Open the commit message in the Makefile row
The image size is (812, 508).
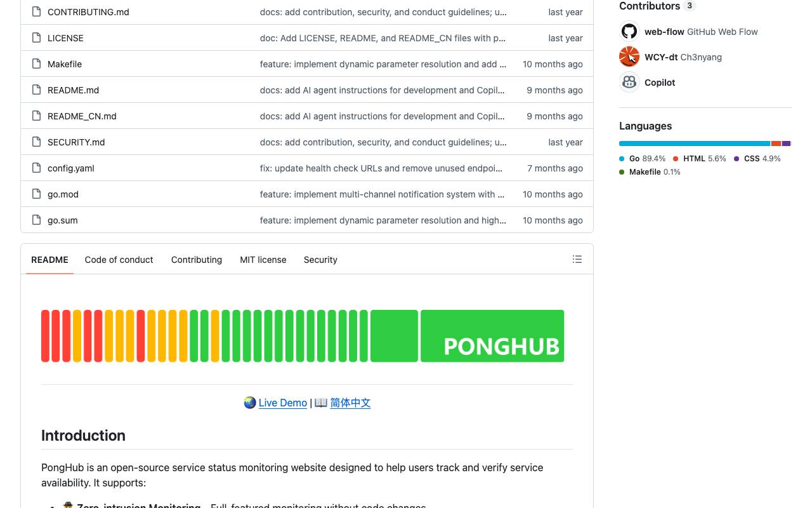(383, 64)
